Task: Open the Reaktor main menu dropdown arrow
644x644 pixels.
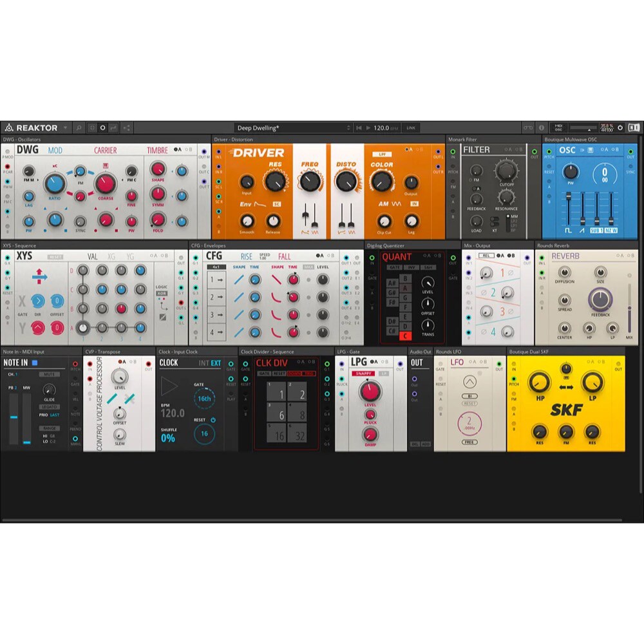Action: (x=65, y=128)
